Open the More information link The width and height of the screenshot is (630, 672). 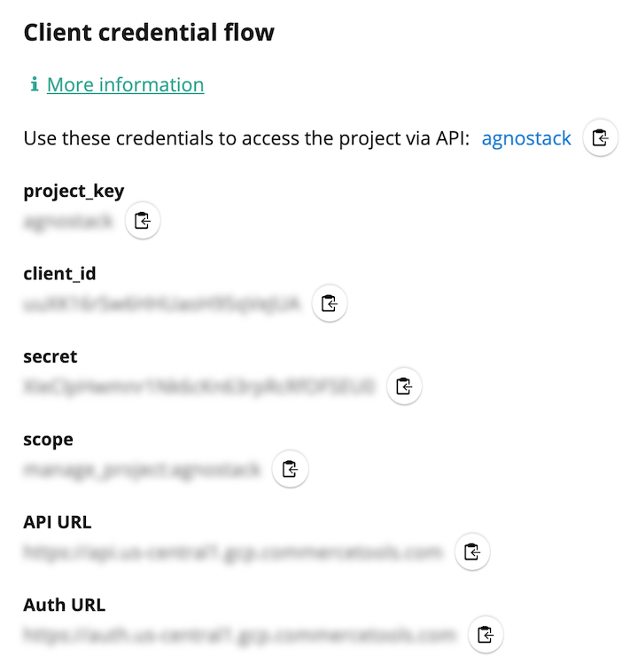(126, 84)
